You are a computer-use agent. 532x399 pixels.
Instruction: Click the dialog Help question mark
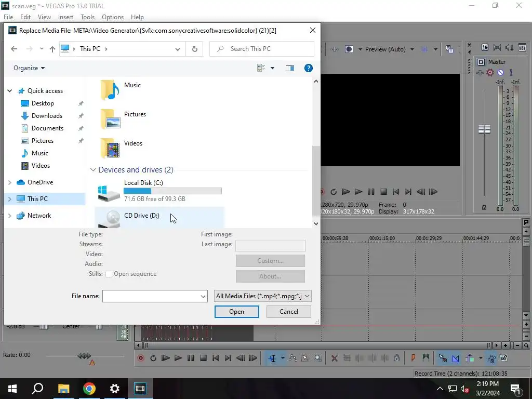click(309, 68)
